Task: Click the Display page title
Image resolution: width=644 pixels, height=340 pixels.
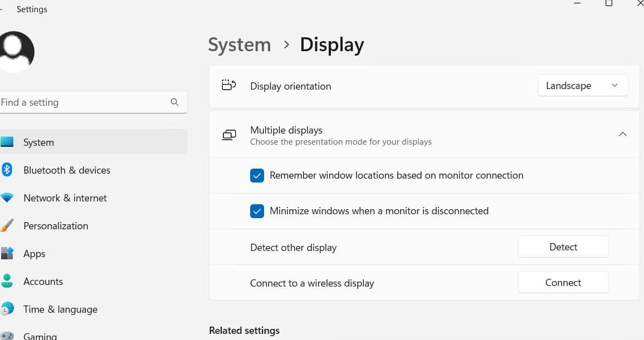Action: pos(332,45)
